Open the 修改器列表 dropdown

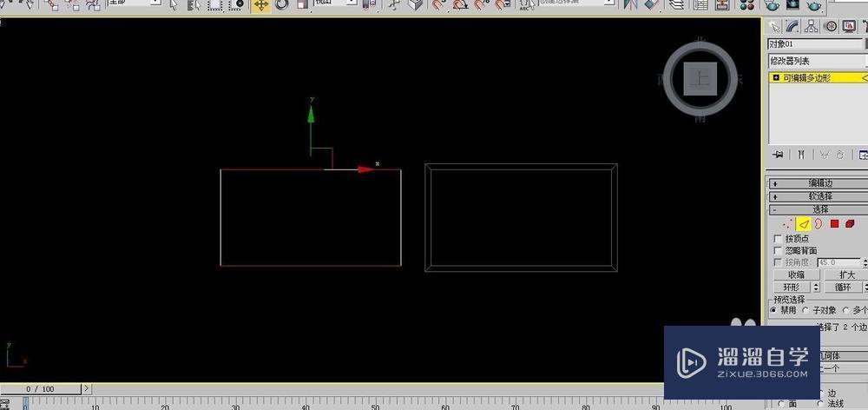coord(818,62)
